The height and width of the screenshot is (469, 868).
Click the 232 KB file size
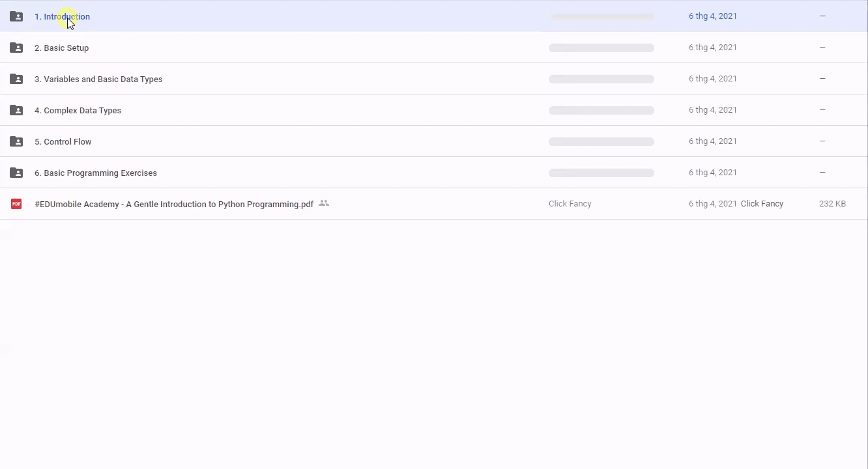832,204
